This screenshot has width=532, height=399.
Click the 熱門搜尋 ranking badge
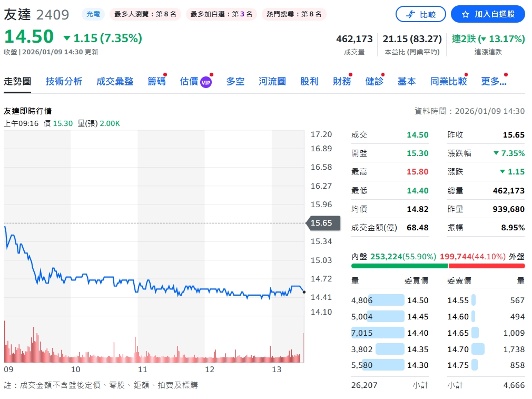tap(293, 14)
